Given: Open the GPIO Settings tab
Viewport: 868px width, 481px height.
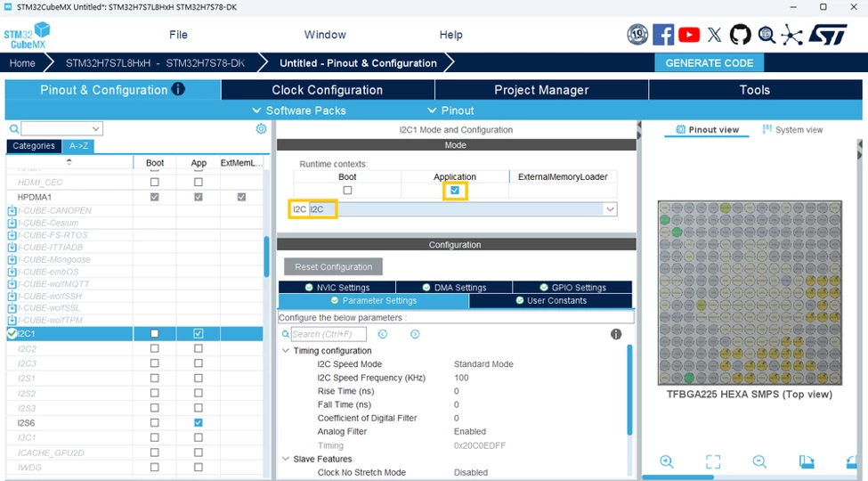Looking at the screenshot, I should pyautogui.click(x=572, y=287).
